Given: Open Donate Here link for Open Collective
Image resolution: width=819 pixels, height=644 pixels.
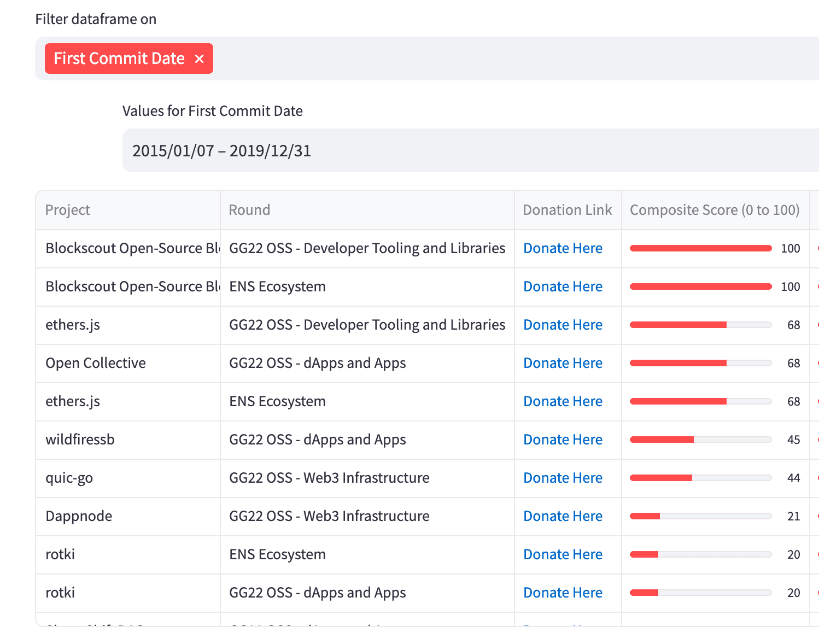Looking at the screenshot, I should click(563, 363).
